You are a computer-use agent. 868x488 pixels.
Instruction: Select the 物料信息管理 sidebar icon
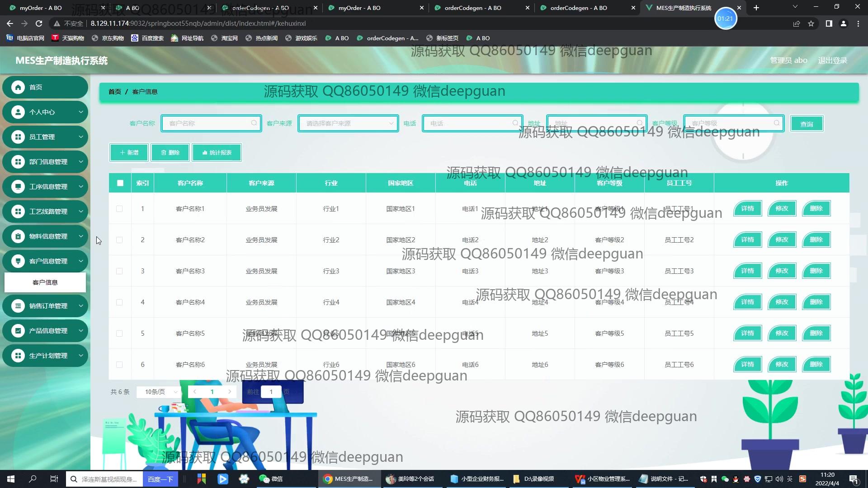pyautogui.click(x=18, y=236)
